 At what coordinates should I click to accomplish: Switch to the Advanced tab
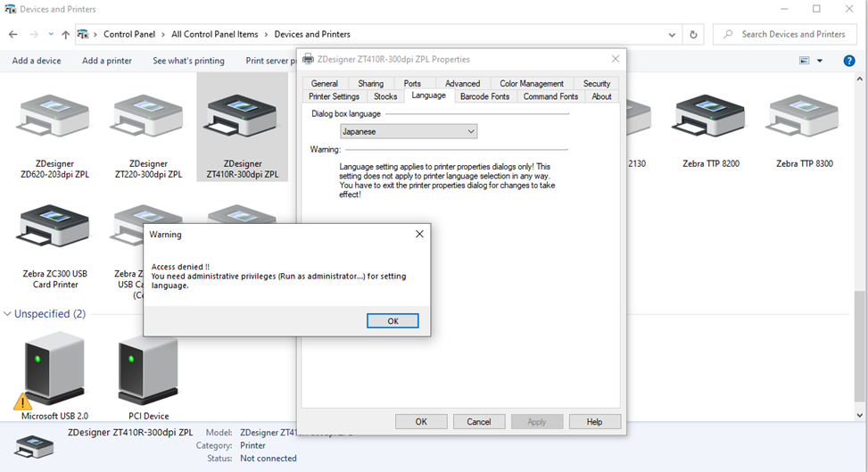pos(462,83)
